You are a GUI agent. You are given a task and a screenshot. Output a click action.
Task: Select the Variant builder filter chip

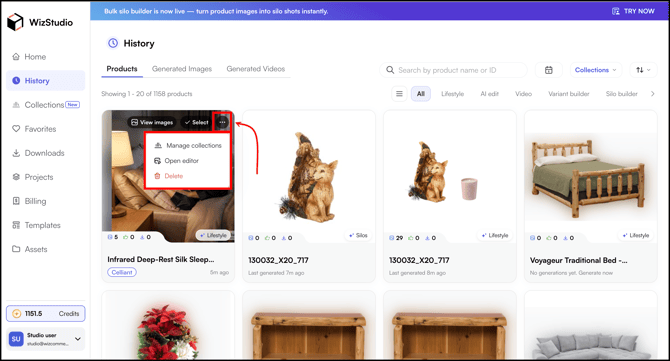pyautogui.click(x=569, y=94)
